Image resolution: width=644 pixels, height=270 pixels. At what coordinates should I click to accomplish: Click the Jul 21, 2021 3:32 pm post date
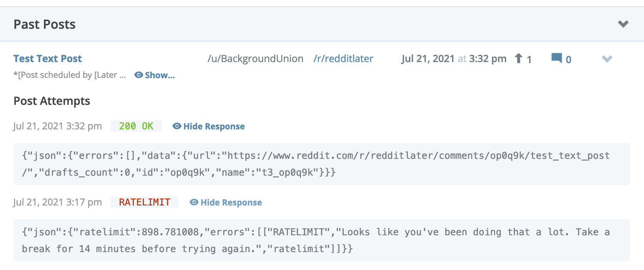pyautogui.click(x=454, y=59)
